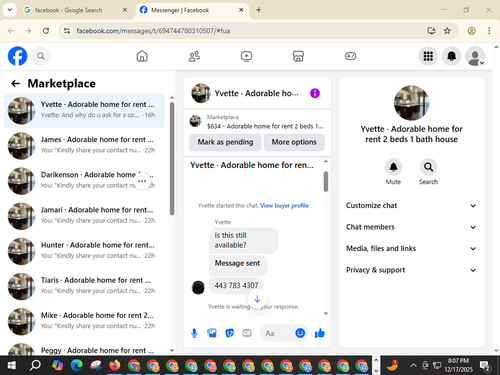
Task: Open the View buyer profile link
Action: [x=284, y=206]
